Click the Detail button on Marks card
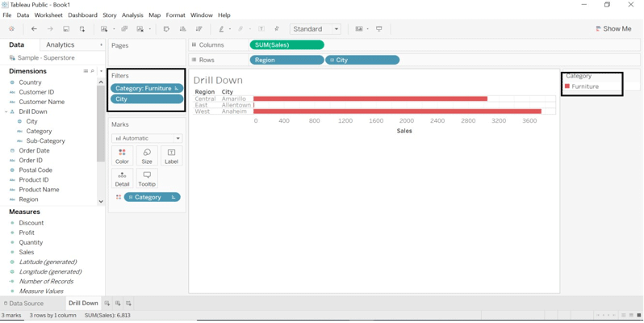The image size is (644, 323). point(122,178)
